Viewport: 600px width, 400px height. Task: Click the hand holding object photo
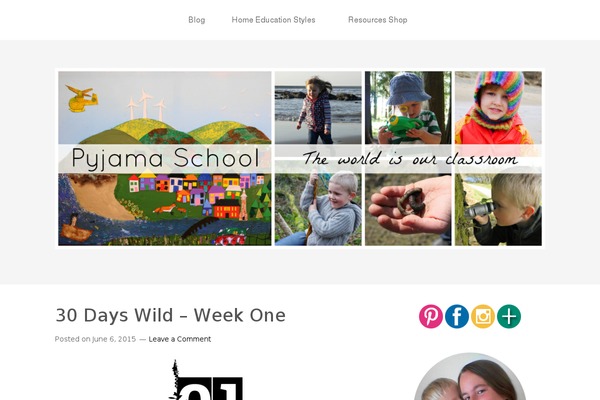pos(408,209)
